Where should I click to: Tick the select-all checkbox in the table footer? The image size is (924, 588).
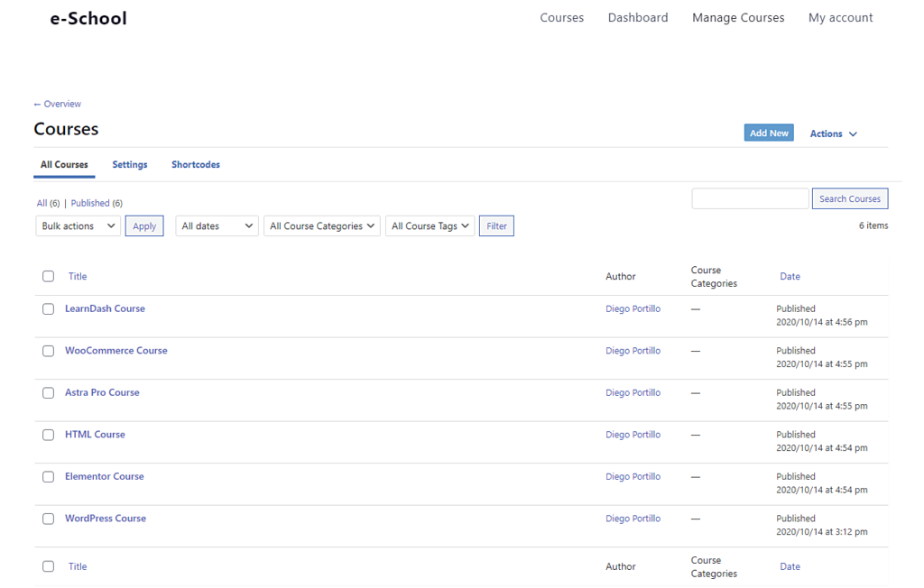pyautogui.click(x=49, y=566)
